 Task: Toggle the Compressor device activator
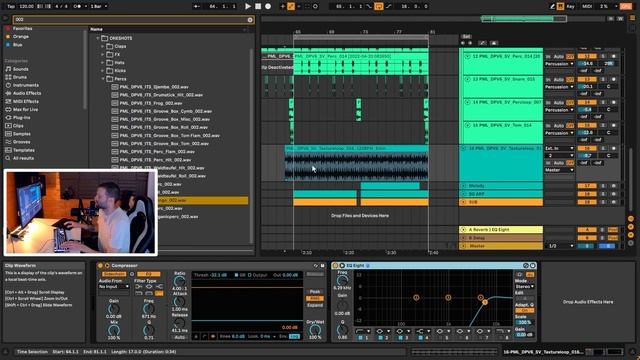click(100, 266)
